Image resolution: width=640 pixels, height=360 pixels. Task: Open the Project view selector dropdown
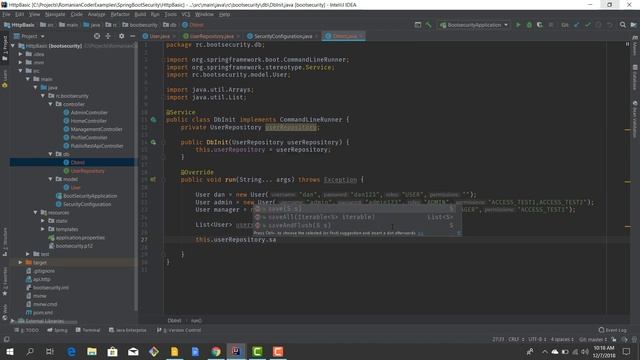click(29, 36)
